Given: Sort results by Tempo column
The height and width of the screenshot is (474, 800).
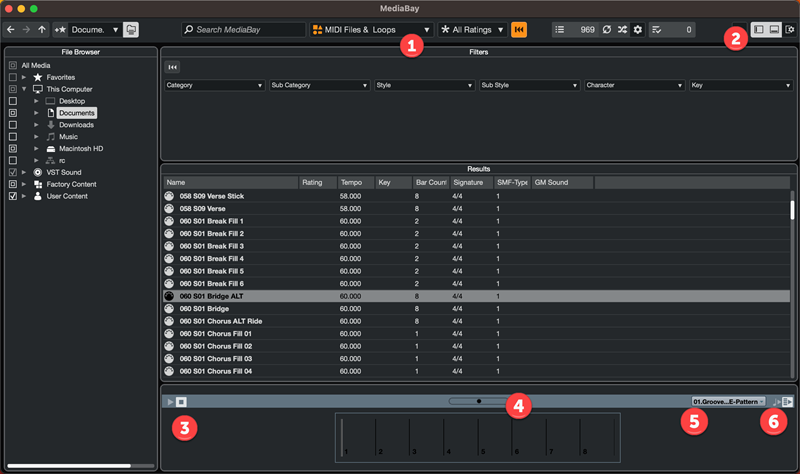Looking at the screenshot, I should 356,182.
